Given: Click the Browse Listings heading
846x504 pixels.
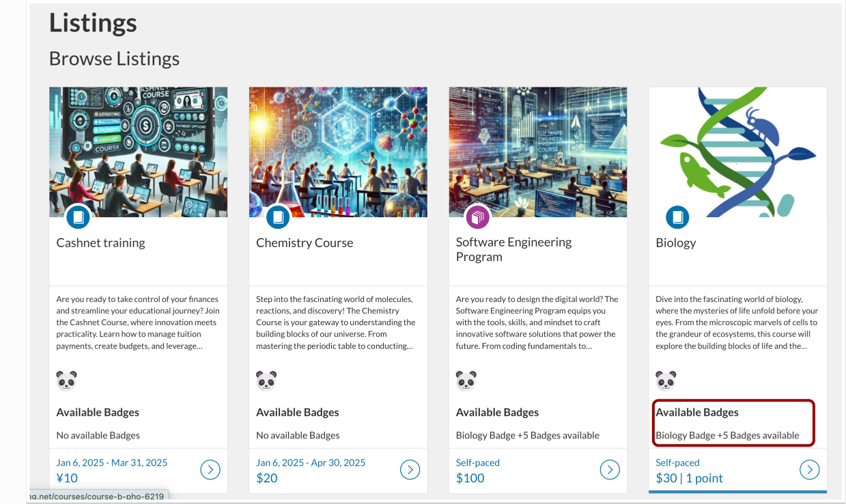Looking at the screenshot, I should point(114,59).
